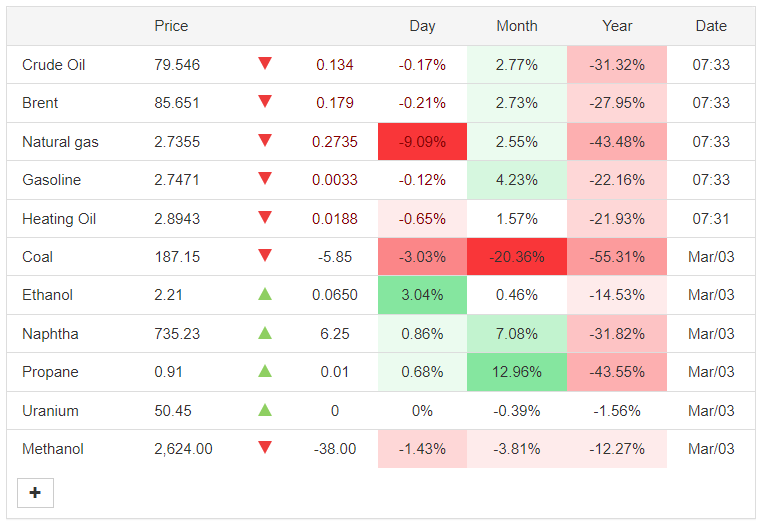This screenshot has height=529, width=766.
Task: Select the -27.95% year change cell
Action: (x=617, y=103)
